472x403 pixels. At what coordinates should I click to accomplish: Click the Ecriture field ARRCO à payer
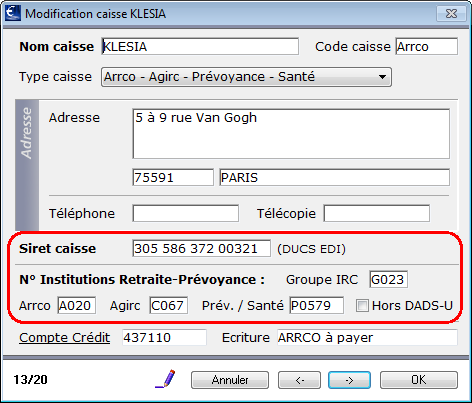coord(367,338)
